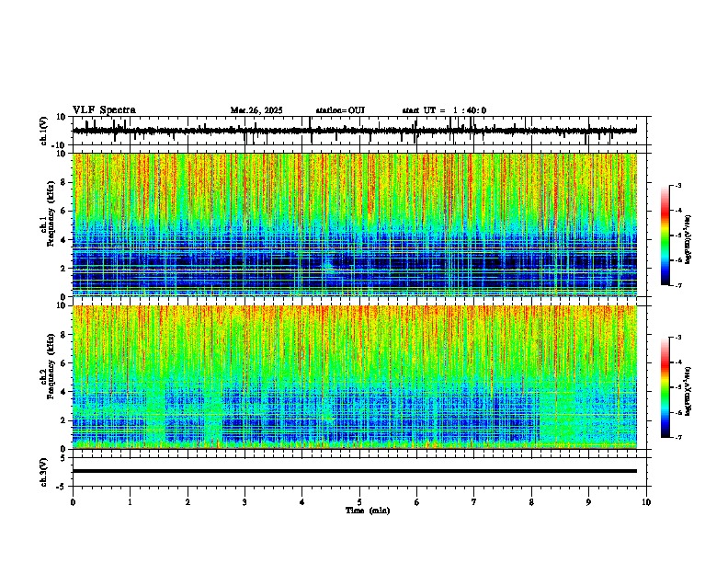Image resolution: width=728 pixels, height=563 pixels.
Task: Click the ch.1 spectrogram panel
Action: 355,224
